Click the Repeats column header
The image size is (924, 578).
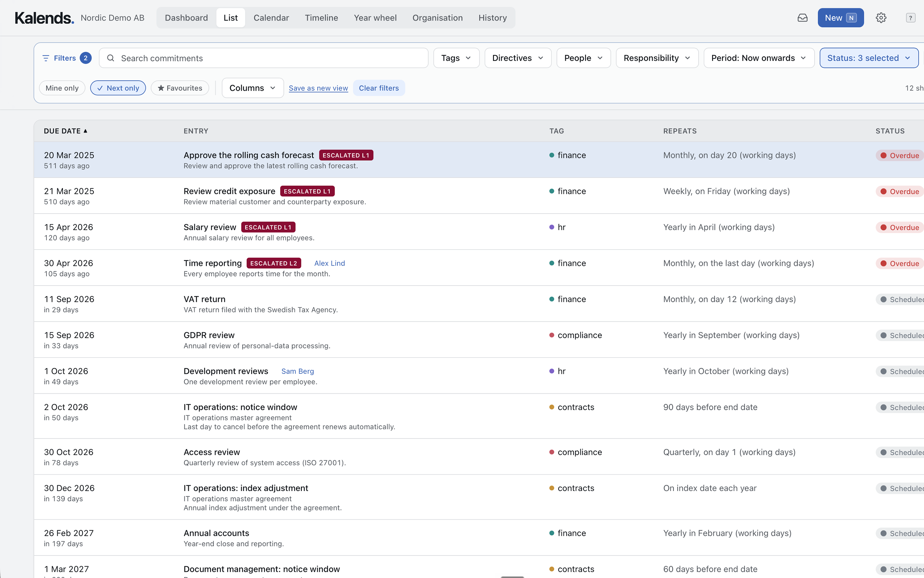pyautogui.click(x=679, y=131)
